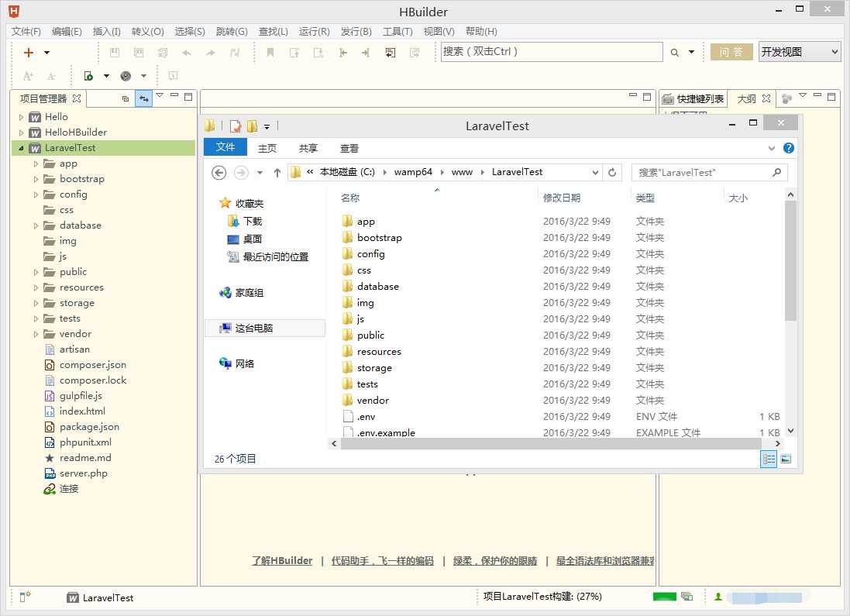Expand the Explorer ribbon chevron
Viewport: 850px width, 616px height.
click(772, 148)
